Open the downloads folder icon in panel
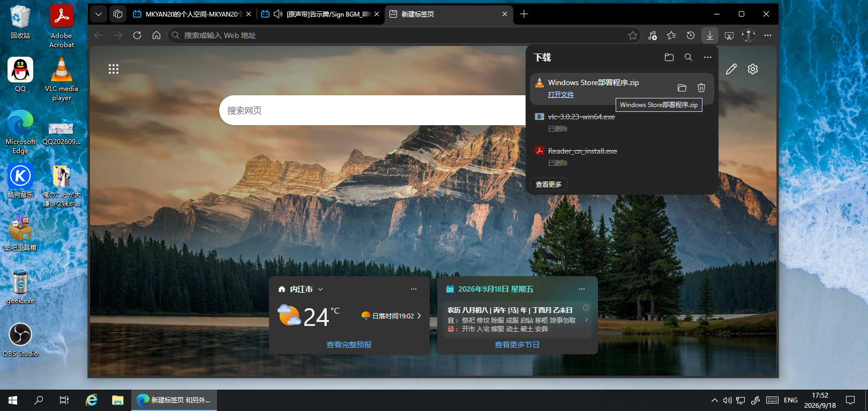 (x=669, y=57)
